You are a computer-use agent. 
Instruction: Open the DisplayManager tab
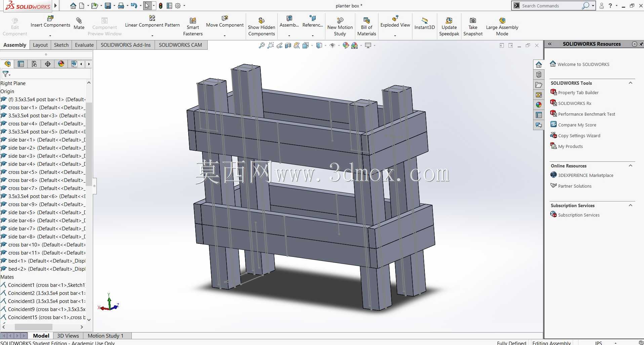point(61,64)
